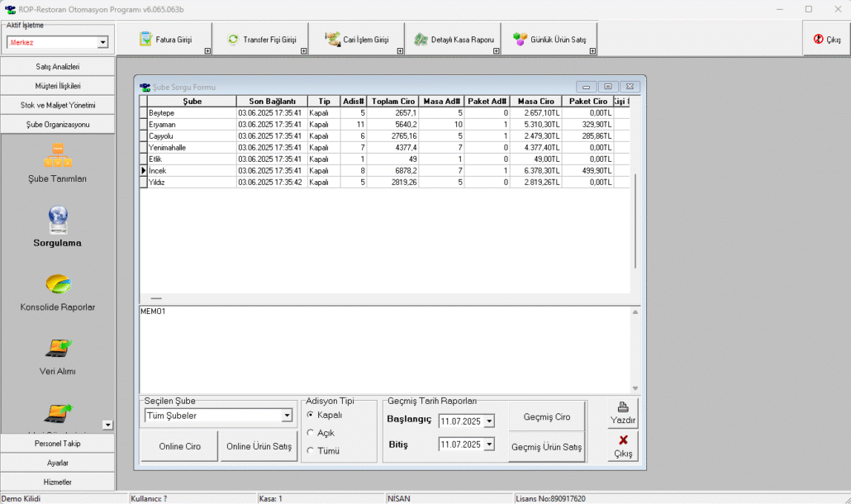Click the Masa Ad# column header
The image size is (851, 504).
pos(442,102)
